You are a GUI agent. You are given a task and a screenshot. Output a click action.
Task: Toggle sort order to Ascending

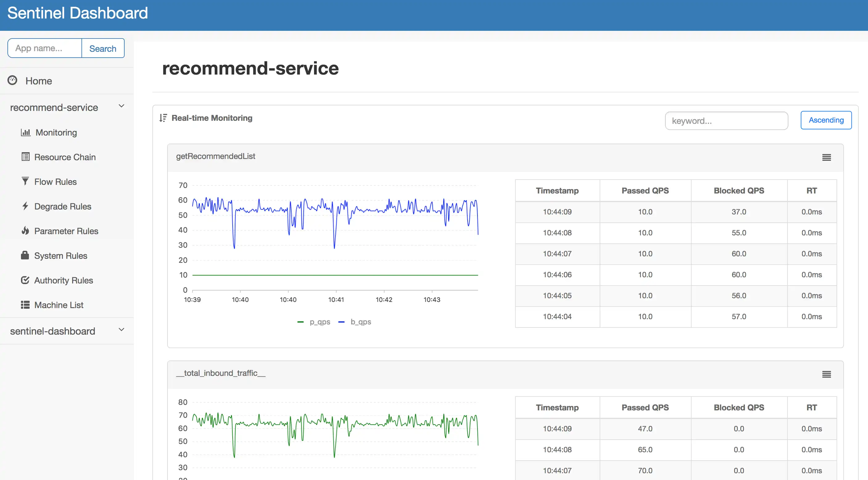(x=825, y=120)
